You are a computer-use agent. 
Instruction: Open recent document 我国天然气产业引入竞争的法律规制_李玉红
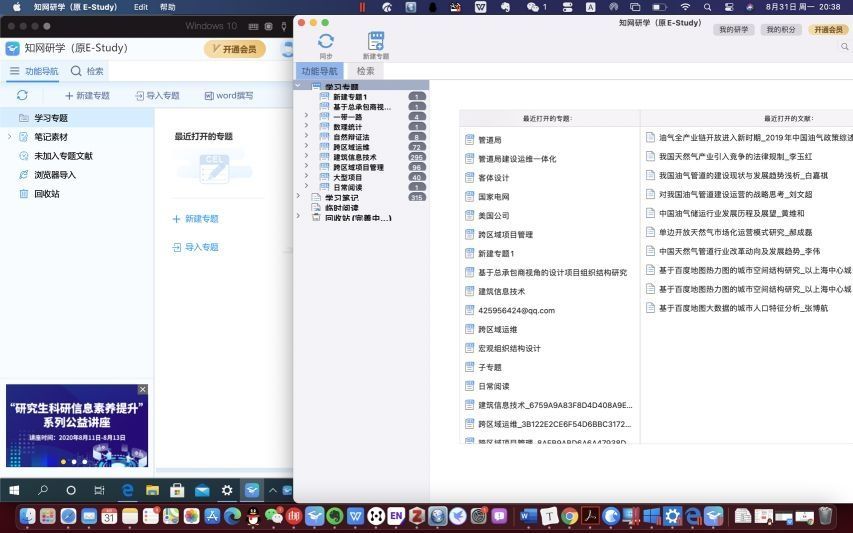coord(735,157)
